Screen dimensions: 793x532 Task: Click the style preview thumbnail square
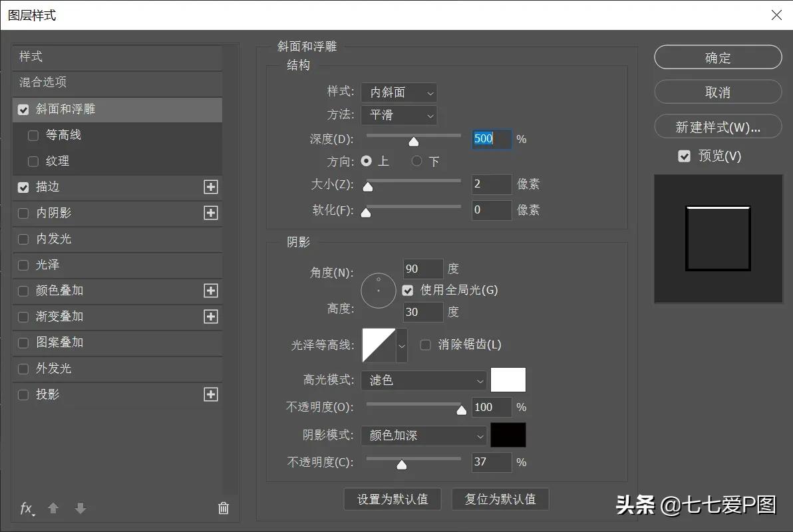718,239
